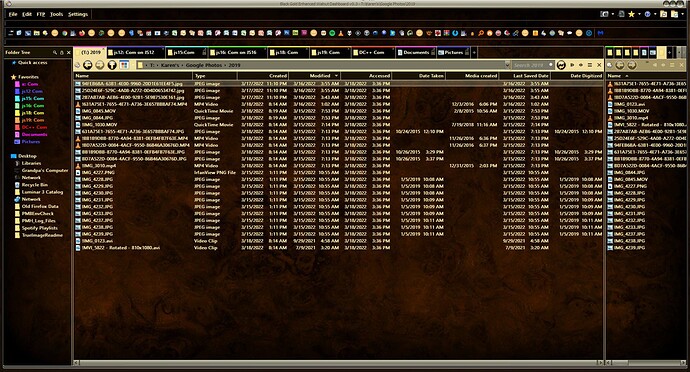The width and height of the screenshot is (690, 372).
Task: Click the Last Saved Date column header
Action: click(x=525, y=76)
